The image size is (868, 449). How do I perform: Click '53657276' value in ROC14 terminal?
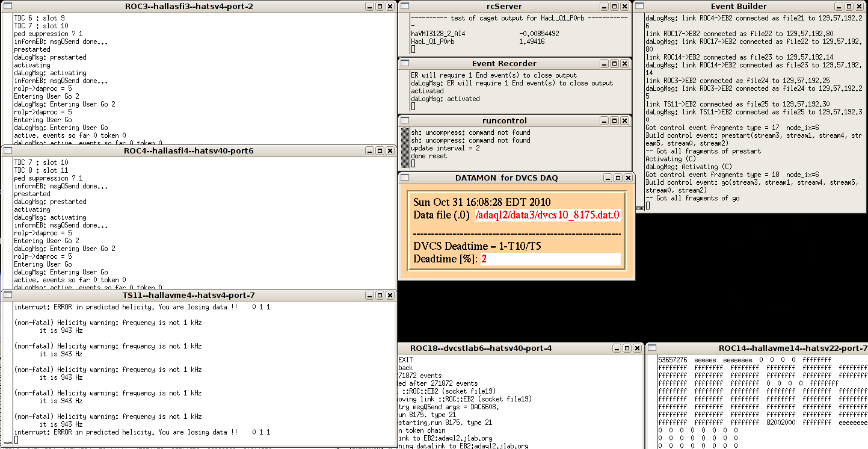pos(673,360)
